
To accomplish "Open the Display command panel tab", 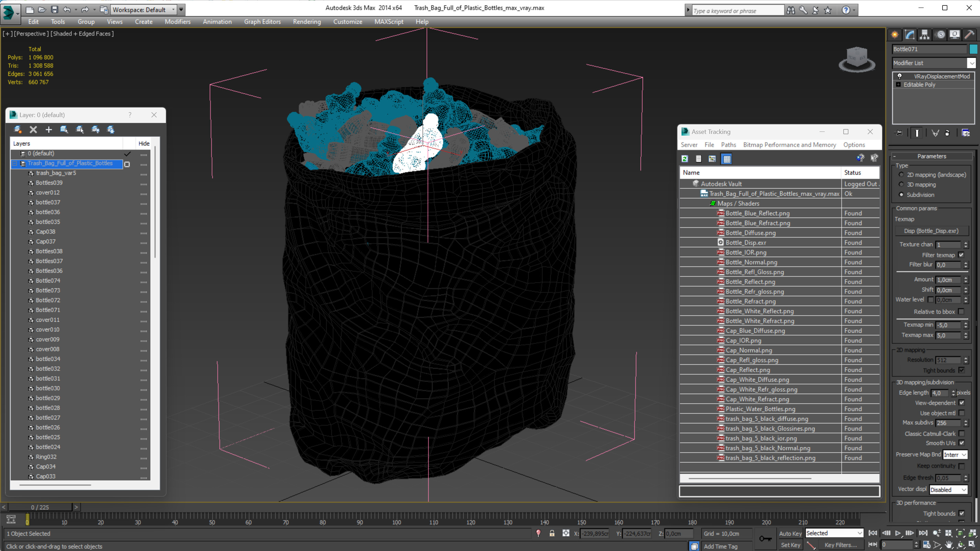I will pyautogui.click(x=955, y=35).
